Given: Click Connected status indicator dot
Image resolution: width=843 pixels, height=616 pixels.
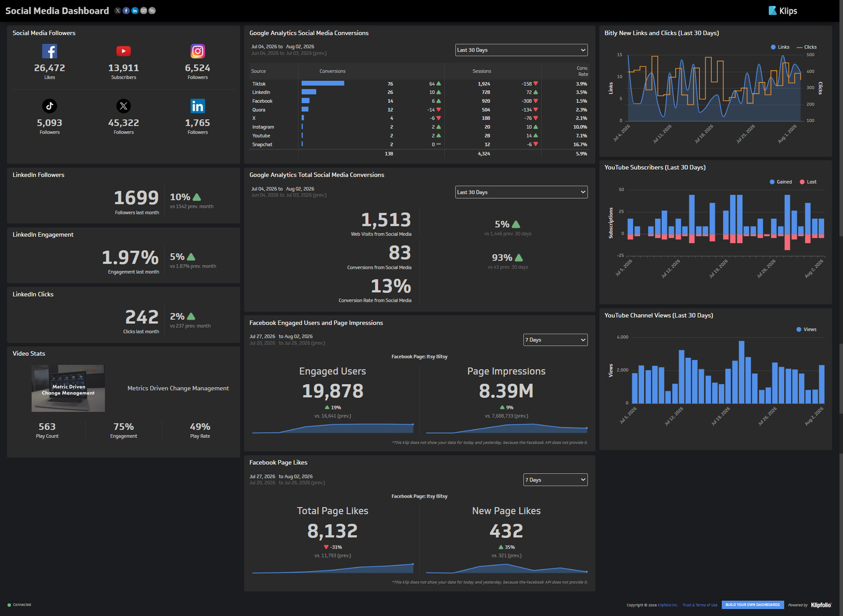Looking at the screenshot, I should pos(9,605).
